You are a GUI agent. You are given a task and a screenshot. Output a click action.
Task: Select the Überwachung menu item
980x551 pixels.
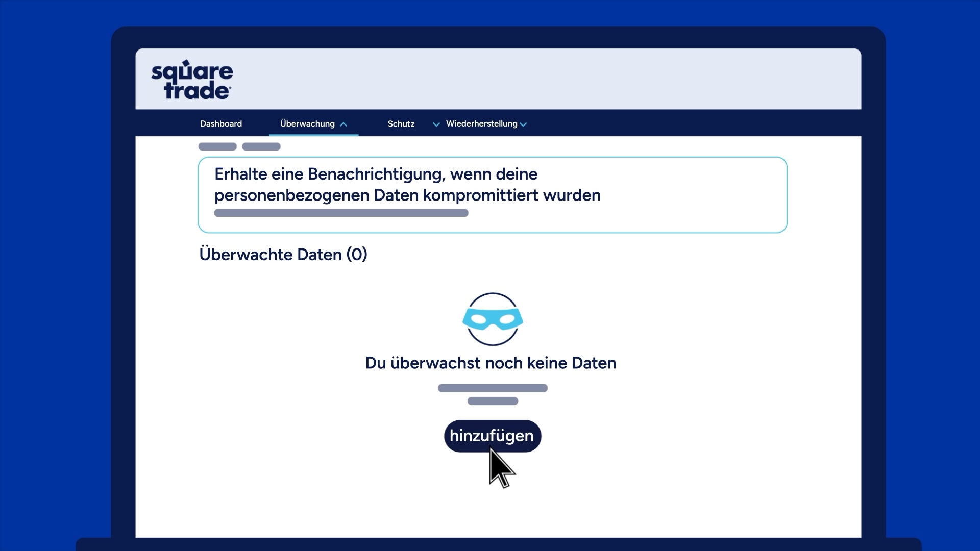click(307, 124)
